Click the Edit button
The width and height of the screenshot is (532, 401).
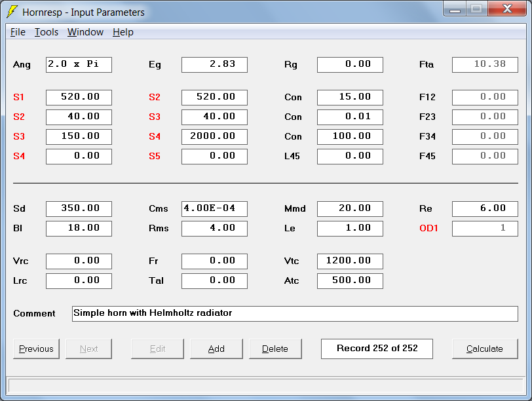[157, 349]
